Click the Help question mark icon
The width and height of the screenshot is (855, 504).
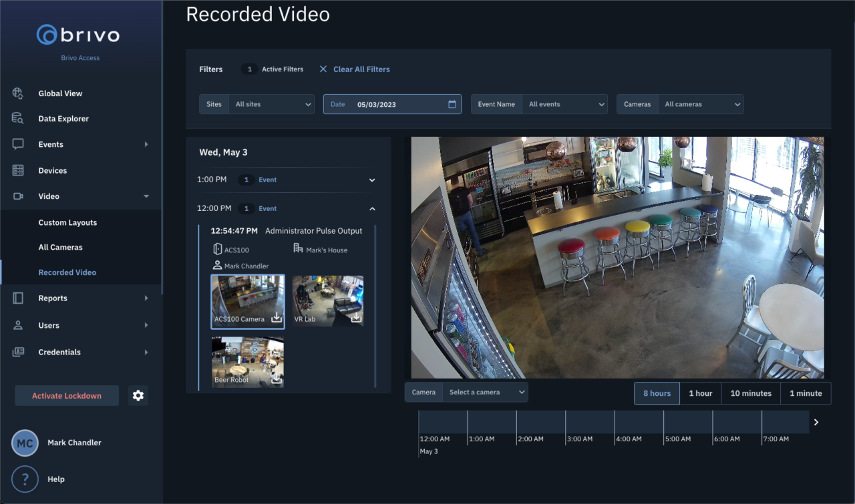25,479
